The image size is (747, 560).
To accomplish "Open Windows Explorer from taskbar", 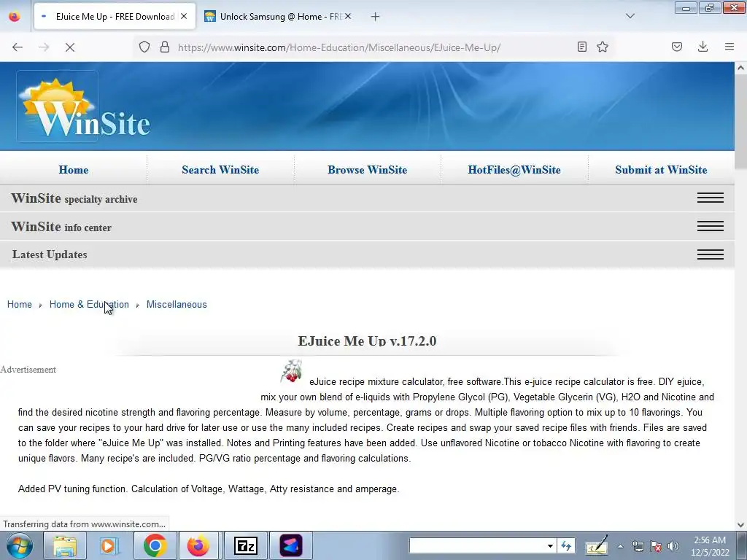I will [65, 545].
